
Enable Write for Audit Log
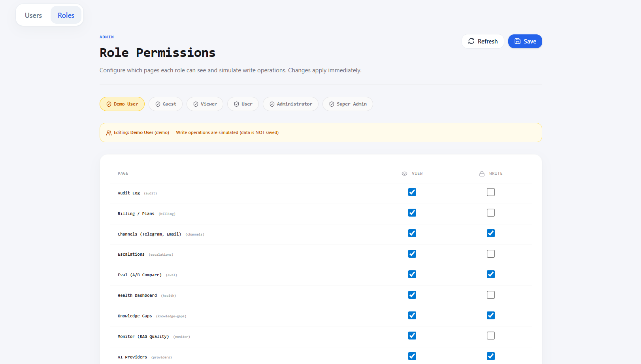[x=491, y=192]
